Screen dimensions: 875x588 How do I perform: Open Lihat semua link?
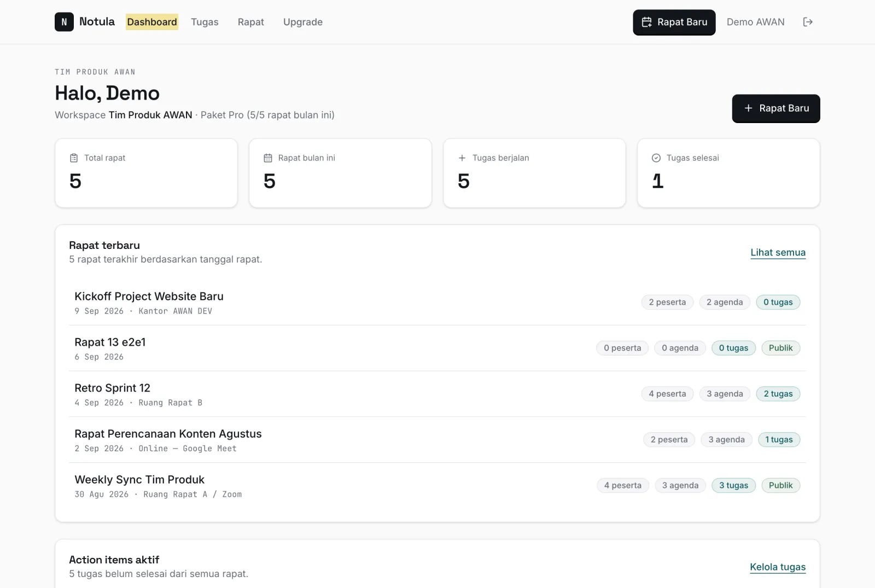tap(778, 253)
